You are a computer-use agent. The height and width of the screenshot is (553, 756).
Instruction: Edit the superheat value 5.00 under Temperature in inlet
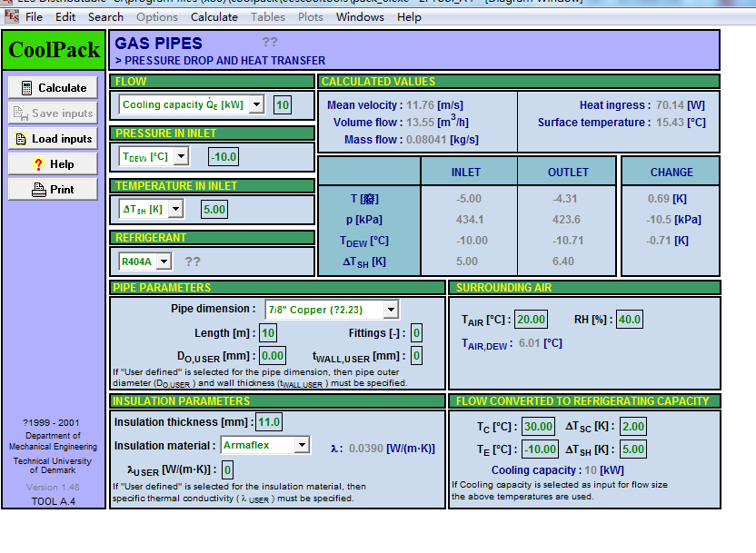pyautogui.click(x=214, y=209)
